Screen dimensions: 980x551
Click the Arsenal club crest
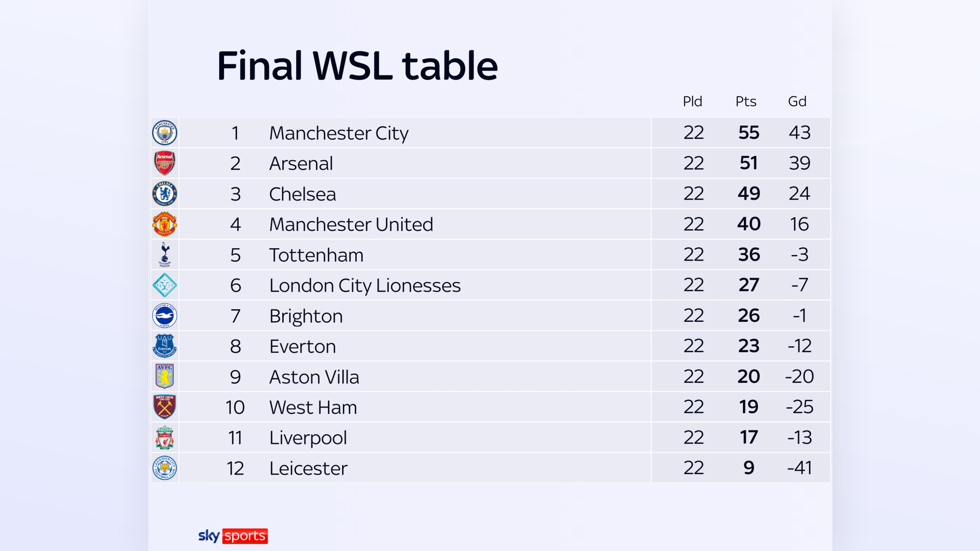(165, 163)
